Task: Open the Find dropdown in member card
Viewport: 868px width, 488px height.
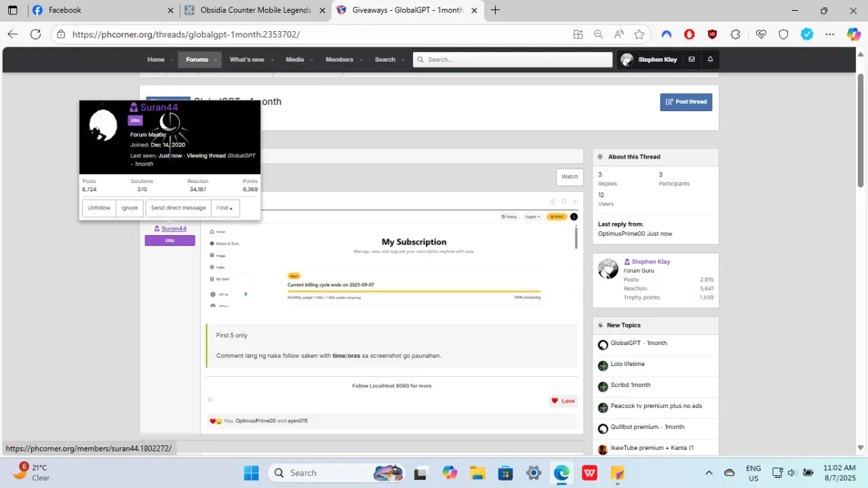Action: click(x=225, y=208)
